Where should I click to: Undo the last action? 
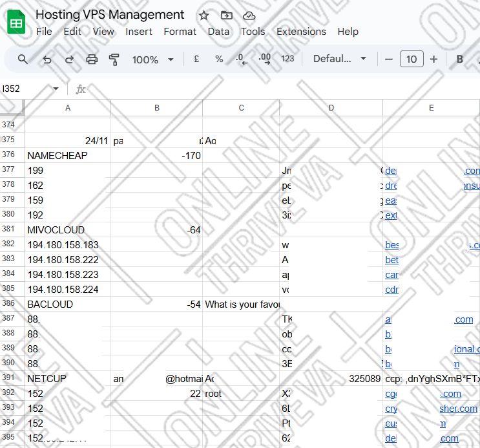coord(47,59)
